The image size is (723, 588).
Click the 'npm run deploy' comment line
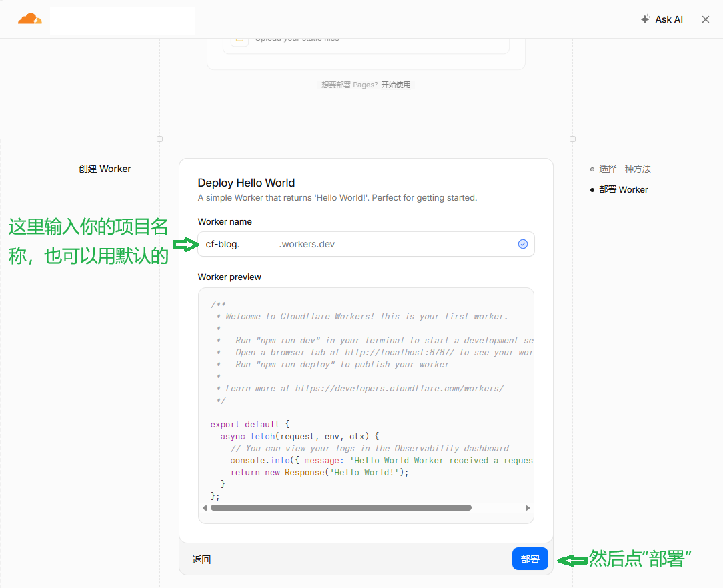click(x=332, y=365)
